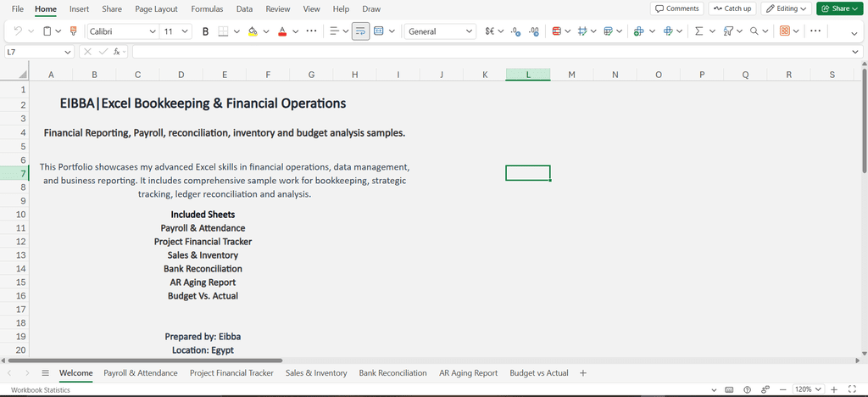
Task: Click Workbook Statistics in status bar
Action: click(x=41, y=390)
